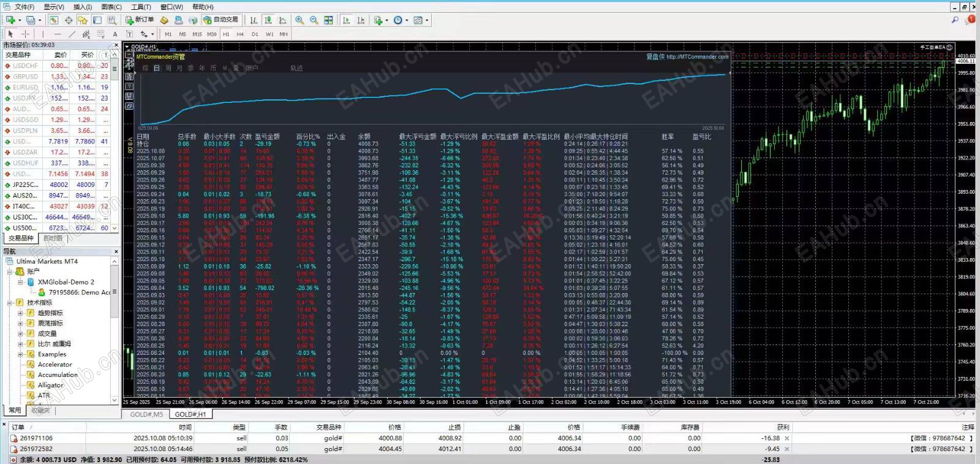Zoom in on the chart
Viewport: 980px width, 464px height.
click(300, 20)
